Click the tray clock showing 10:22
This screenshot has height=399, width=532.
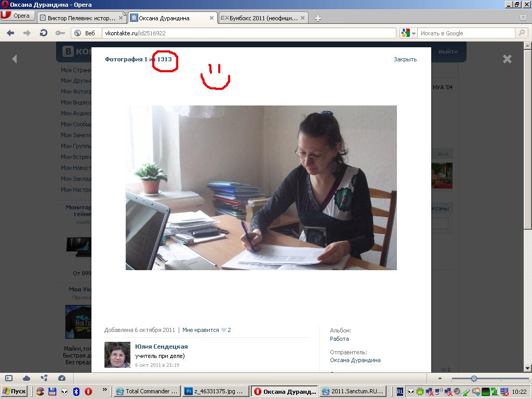(x=519, y=392)
